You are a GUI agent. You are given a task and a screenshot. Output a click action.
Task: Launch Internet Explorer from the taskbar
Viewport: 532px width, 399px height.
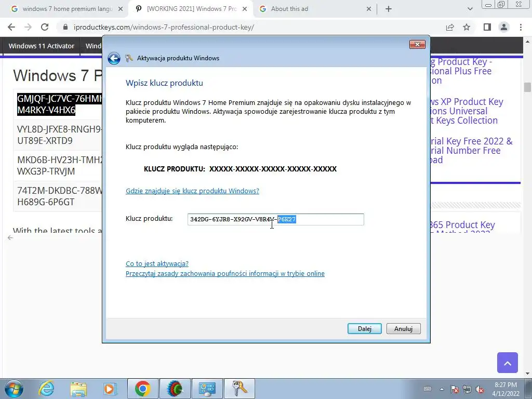click(46, 389)
